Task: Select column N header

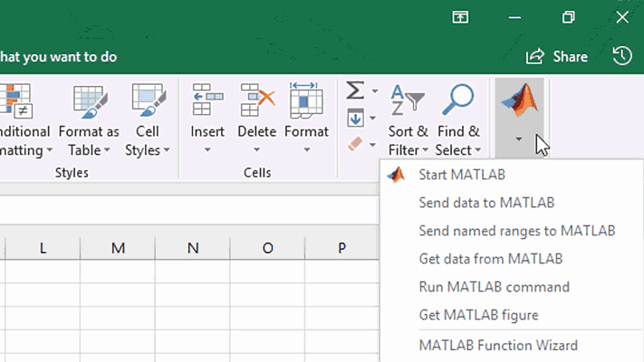Action: click(192, 248)
